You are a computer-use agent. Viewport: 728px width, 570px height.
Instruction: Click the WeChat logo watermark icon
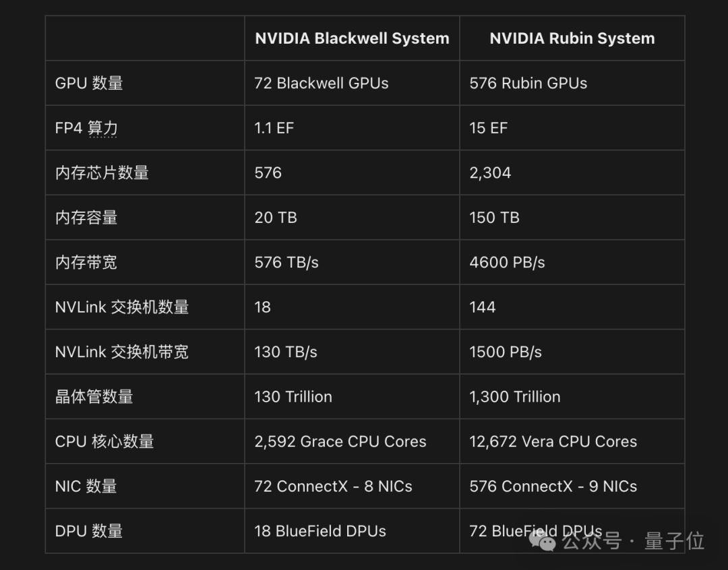pos(542,540)
